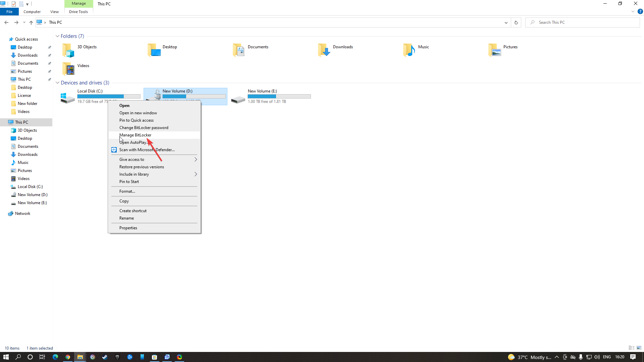Viewport: 644px width, 362px height.
Task: Collapse the Devices and drives section
Action: pos(57,82)
